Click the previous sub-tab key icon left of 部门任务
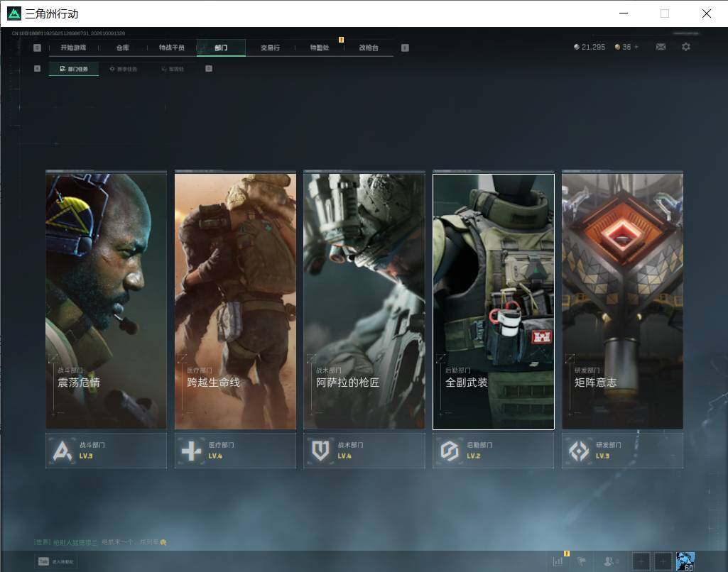This screenshot has height=572, width=728. tap(37, 69)
